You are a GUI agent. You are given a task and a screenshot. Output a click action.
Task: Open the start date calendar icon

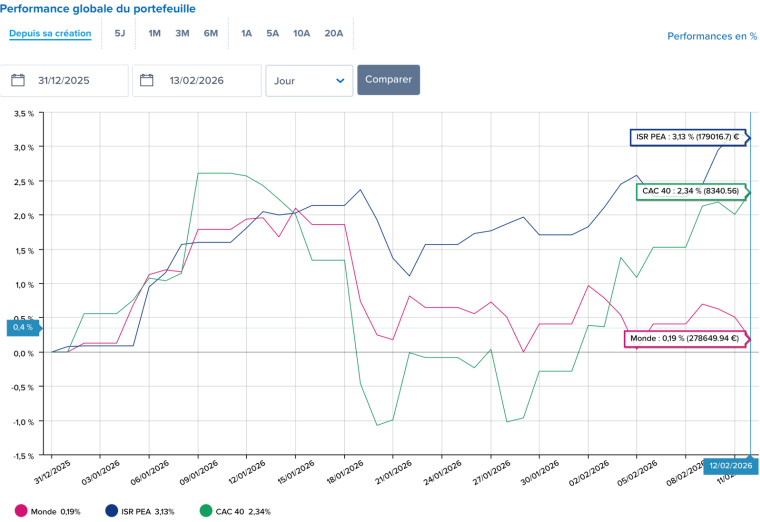(x=18, y=80)
